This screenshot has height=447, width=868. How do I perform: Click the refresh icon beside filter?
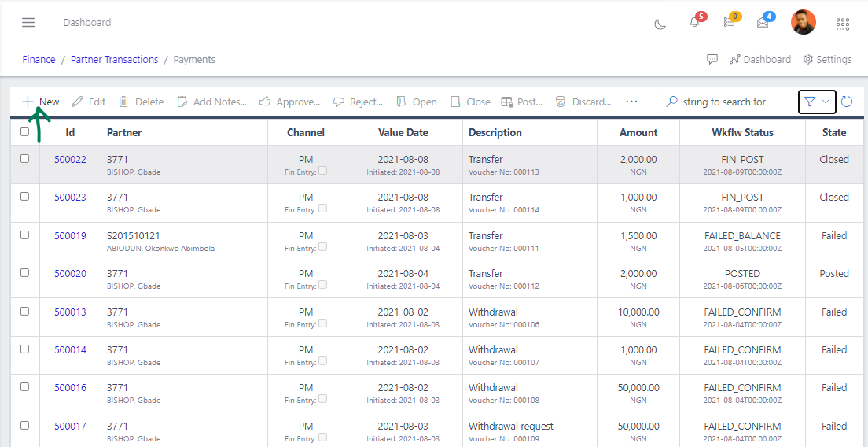(x=847, y=102)
